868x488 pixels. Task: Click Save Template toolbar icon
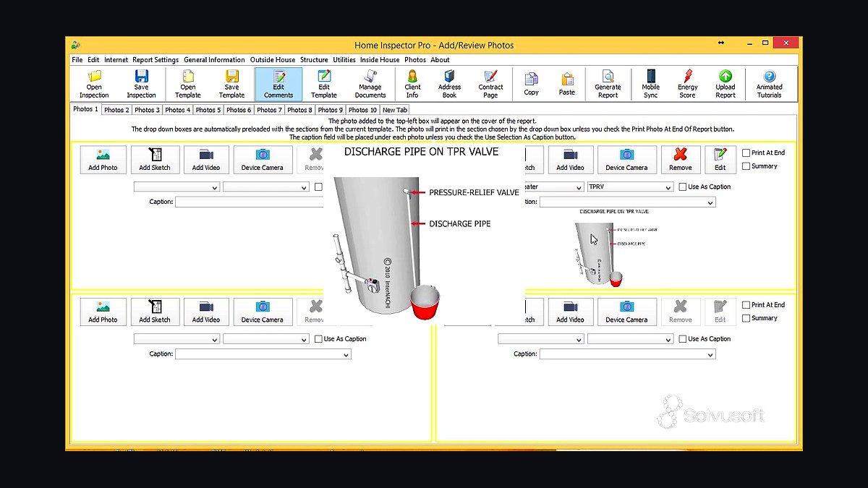pos(231,84)
